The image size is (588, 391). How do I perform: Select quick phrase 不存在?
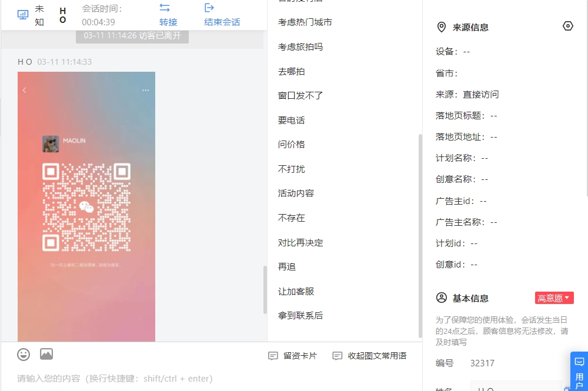coord(292,218)
